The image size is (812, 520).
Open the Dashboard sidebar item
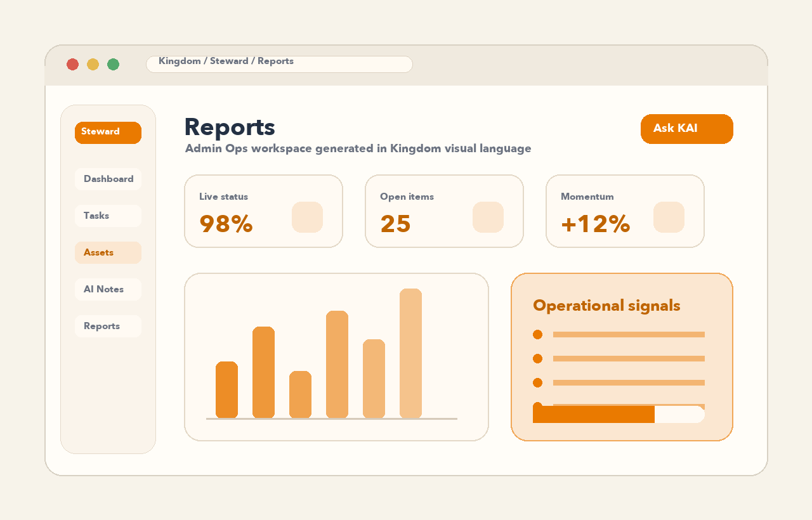(108, 179)
